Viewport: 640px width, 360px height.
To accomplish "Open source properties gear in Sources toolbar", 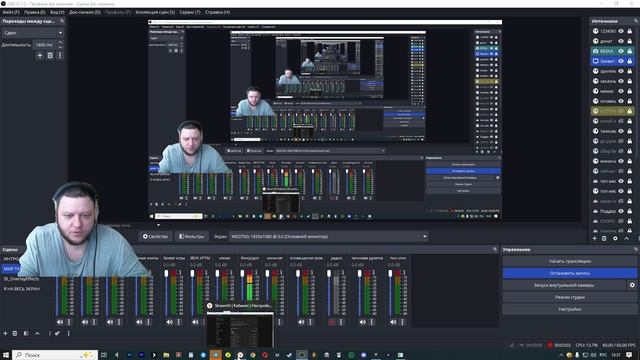I will 615,238.
